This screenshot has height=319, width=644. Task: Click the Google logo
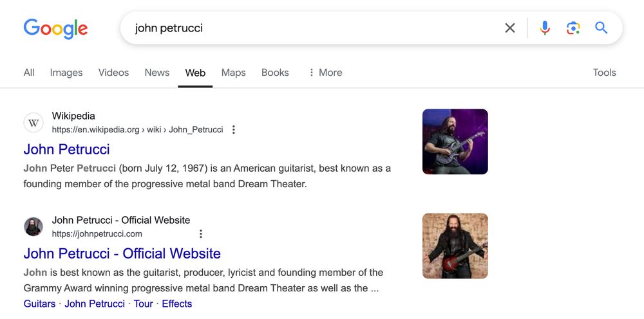pos(55,28)
